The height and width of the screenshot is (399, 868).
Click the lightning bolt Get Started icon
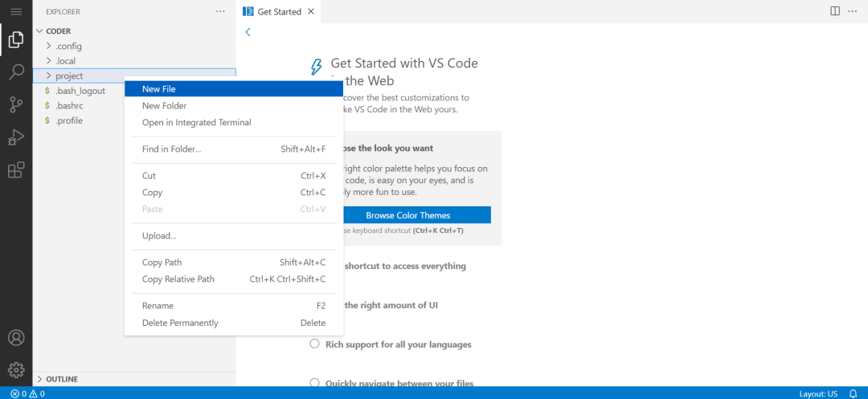pos(316,67)
